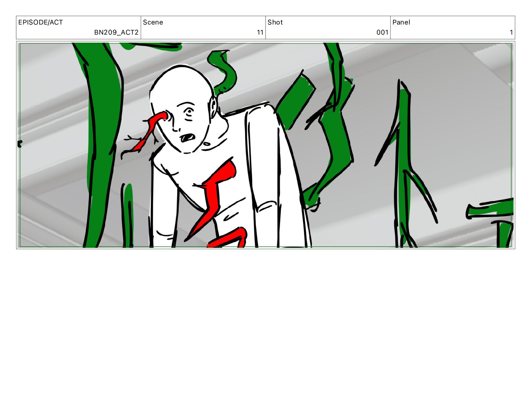
Task: Select the panel number 1 value
Action: 511,33
